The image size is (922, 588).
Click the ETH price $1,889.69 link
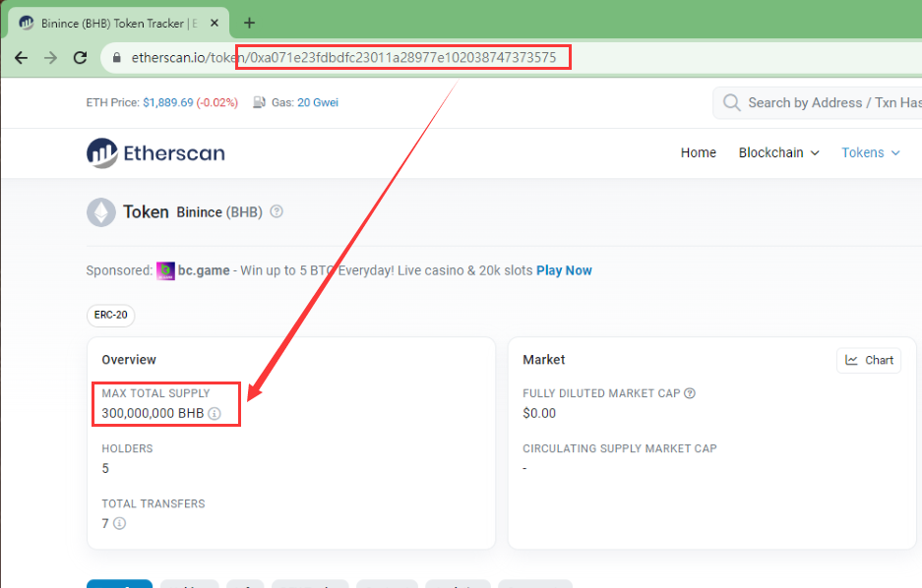[168, 103]
